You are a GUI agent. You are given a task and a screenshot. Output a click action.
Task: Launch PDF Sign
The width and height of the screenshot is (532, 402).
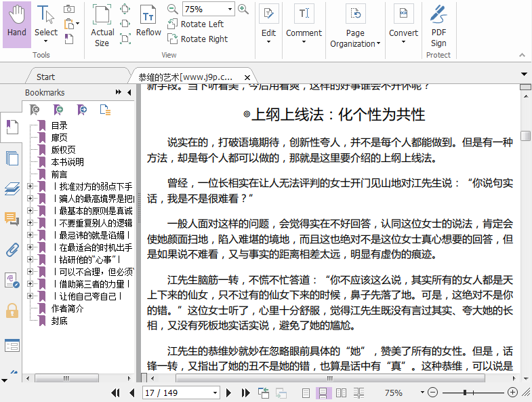[438, 26]
